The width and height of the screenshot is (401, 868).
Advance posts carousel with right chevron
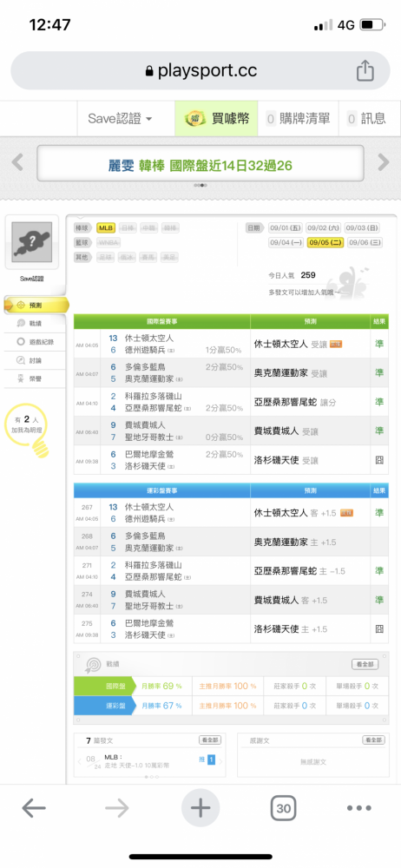click(220, 762)
